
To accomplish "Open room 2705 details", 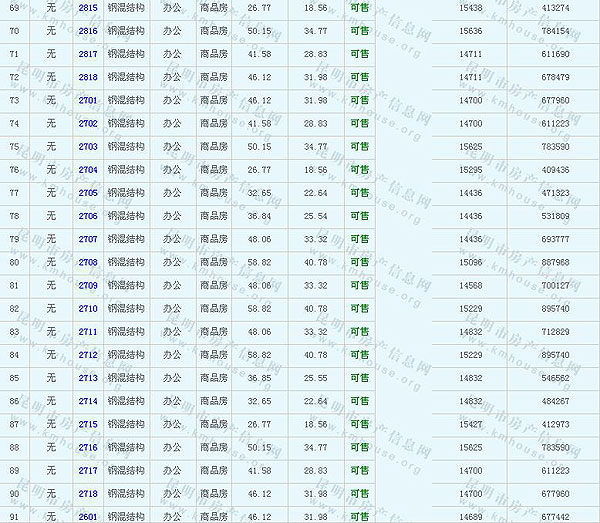I will 88,193.
